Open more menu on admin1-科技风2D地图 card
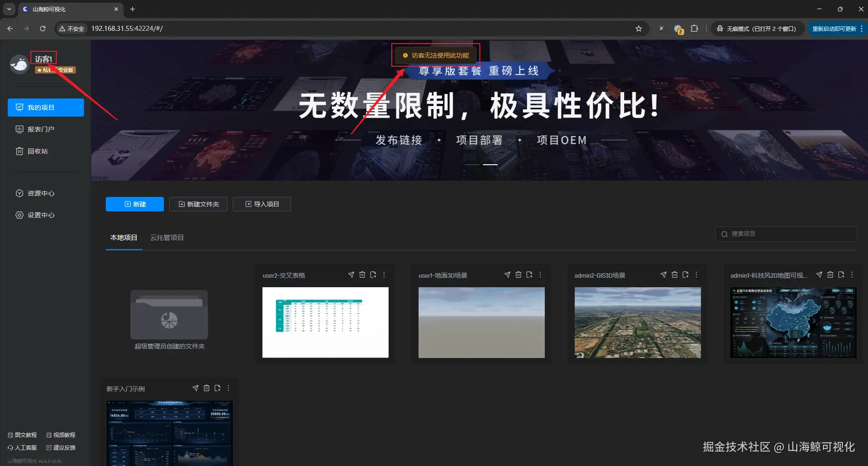868x466 pixels. [x=852, y=275]
